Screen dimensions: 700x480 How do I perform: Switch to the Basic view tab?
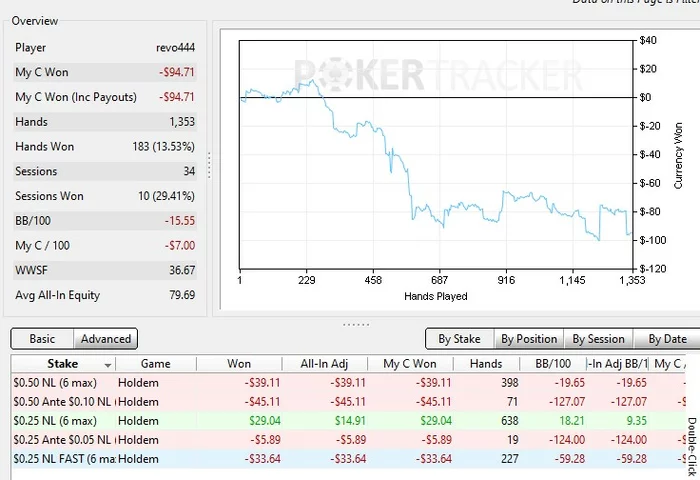coord(42,339)
